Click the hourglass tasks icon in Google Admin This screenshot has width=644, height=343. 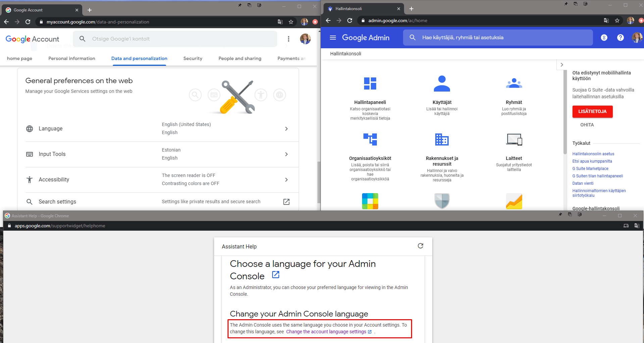pyautogui.click(x=604, y=38)
